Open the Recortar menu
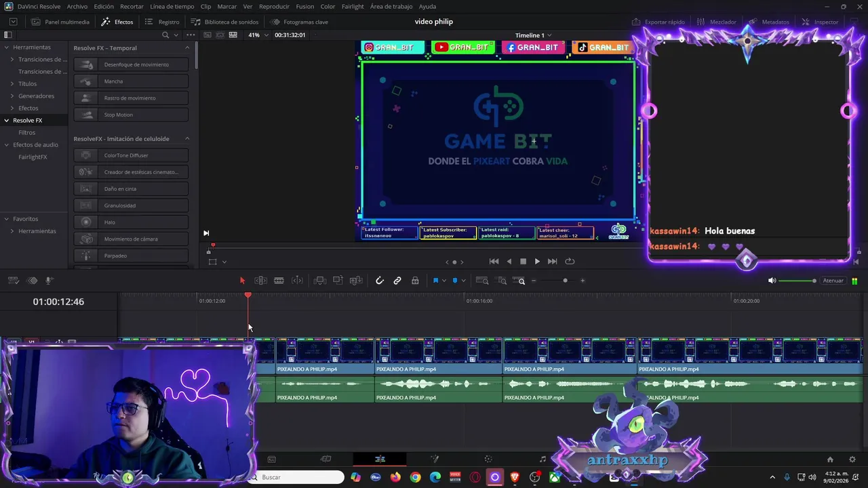 [x=132, y=6]
